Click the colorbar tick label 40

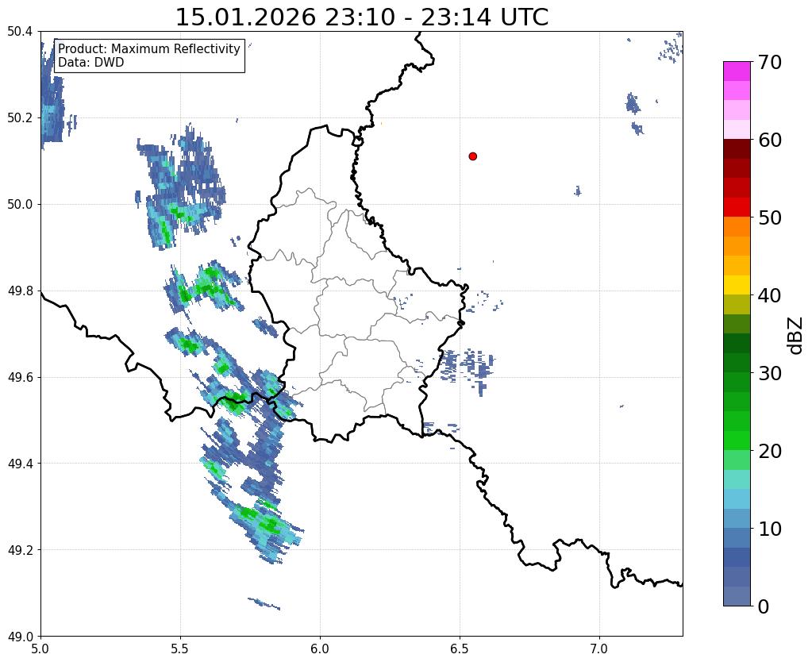click(769, 295)
